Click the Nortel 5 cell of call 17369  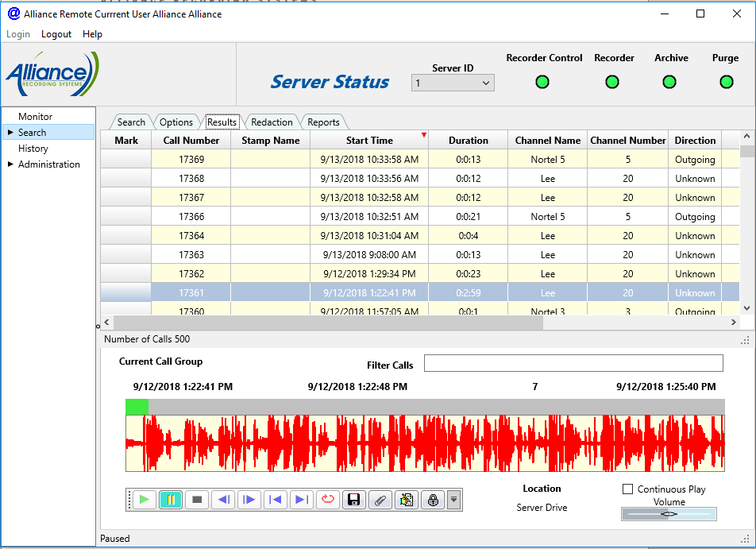coord(548,159)
